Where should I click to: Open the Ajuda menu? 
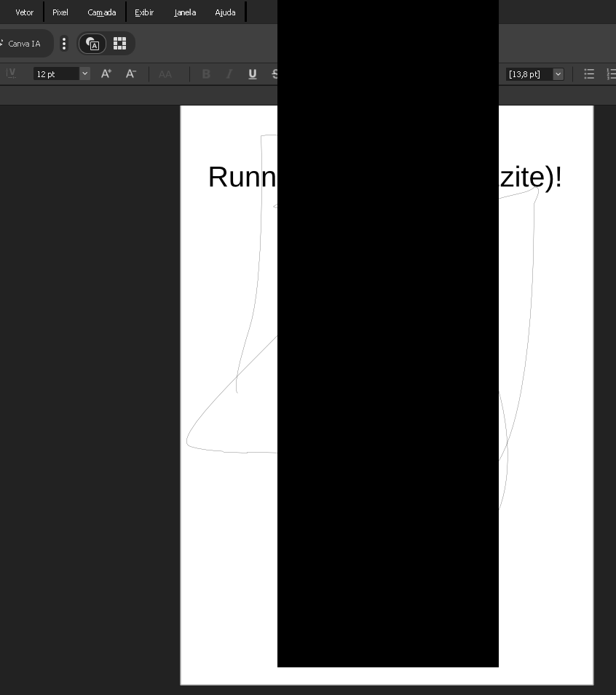[x=225, y=12]
